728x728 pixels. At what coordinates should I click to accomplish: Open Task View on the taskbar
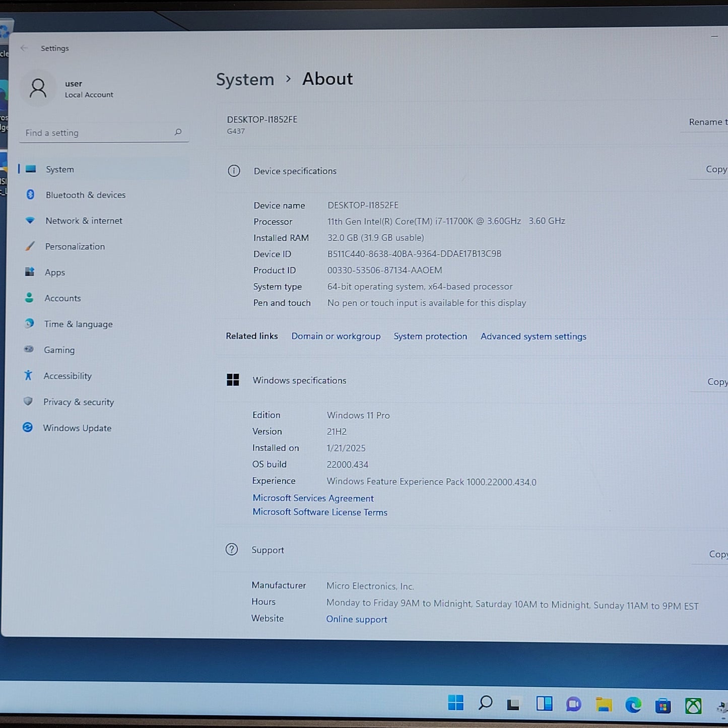pos(513,704)
